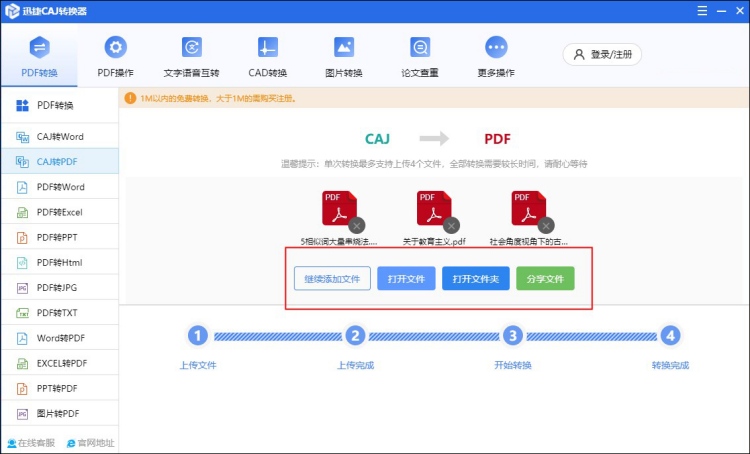Choose 图片转PDF in the sidebar
750x454 pixels.
(x=60, y=413)
